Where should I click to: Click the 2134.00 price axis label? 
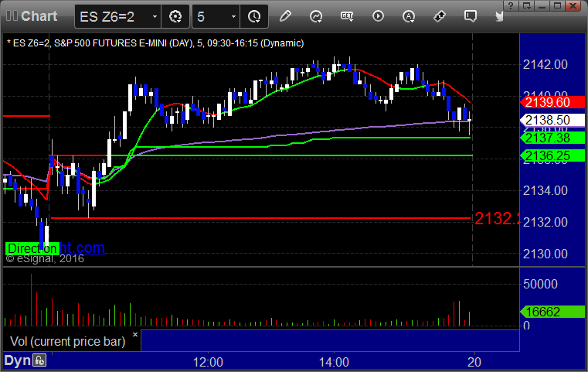click(x=546, y=191)
